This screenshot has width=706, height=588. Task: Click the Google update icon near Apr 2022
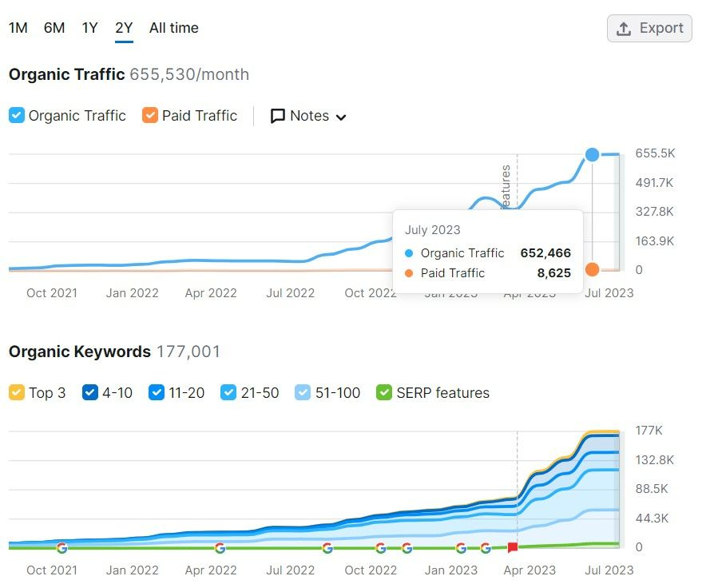[220, 548]
